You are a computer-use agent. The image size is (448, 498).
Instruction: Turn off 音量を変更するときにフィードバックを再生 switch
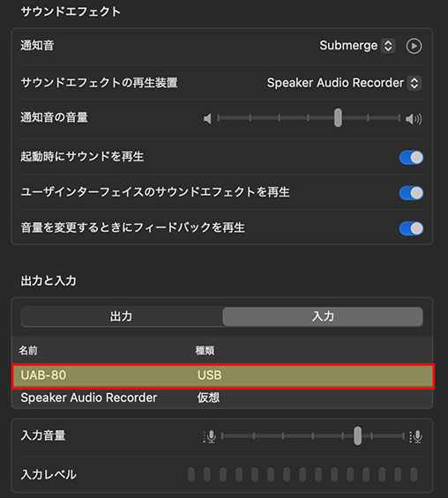coord(411,228)
